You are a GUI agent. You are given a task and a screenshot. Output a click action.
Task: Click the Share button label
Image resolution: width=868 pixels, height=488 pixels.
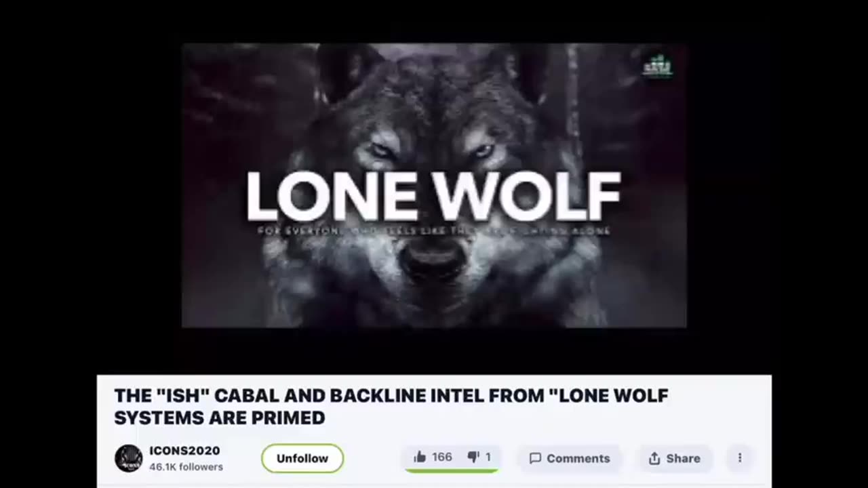click(x=683, y=459)
